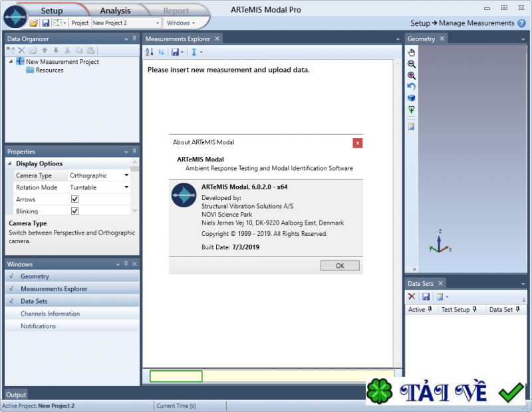The width and height of the screenshot is (532, 412).
Task: Open the Rotation Mode Turntable dropdown
Action: tap(128, 187)
